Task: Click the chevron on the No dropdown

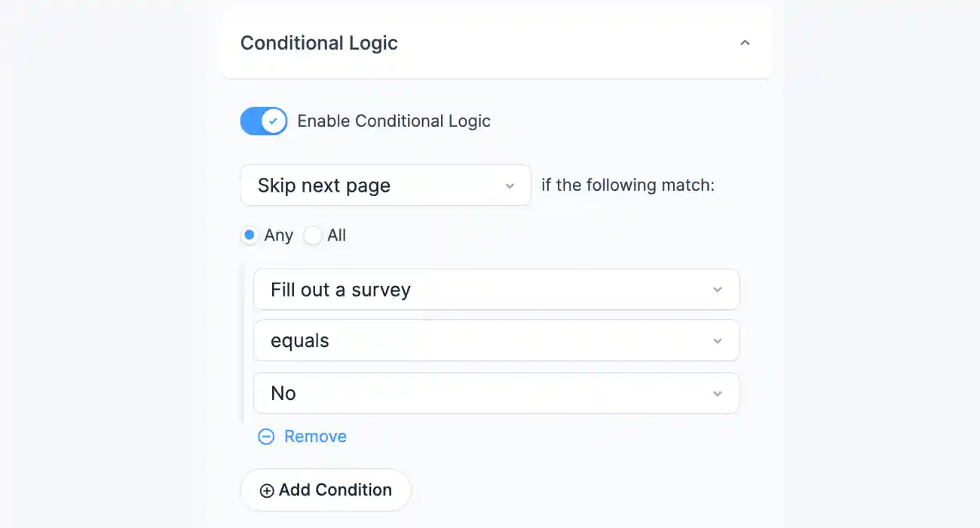Action: 718,393
